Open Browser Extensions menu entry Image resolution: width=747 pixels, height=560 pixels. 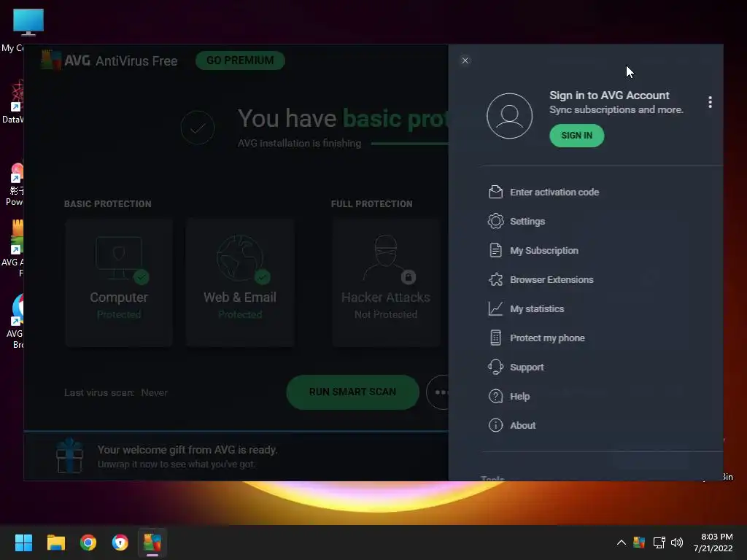(551, 279)
